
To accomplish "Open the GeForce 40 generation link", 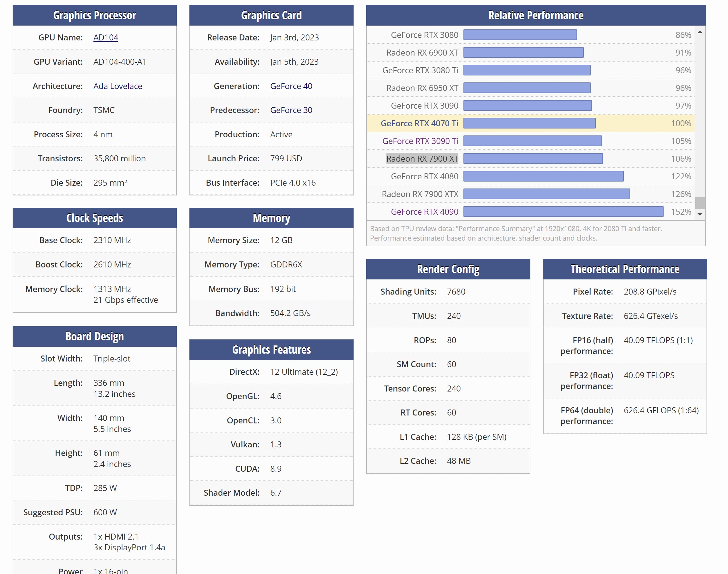I will pos(291,86).
